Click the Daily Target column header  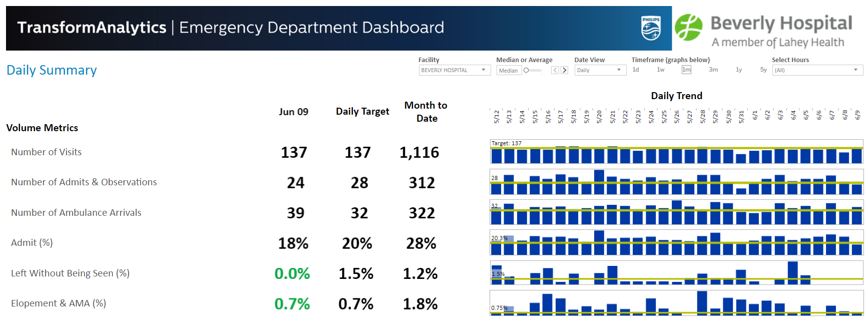[x=362, y=112]
